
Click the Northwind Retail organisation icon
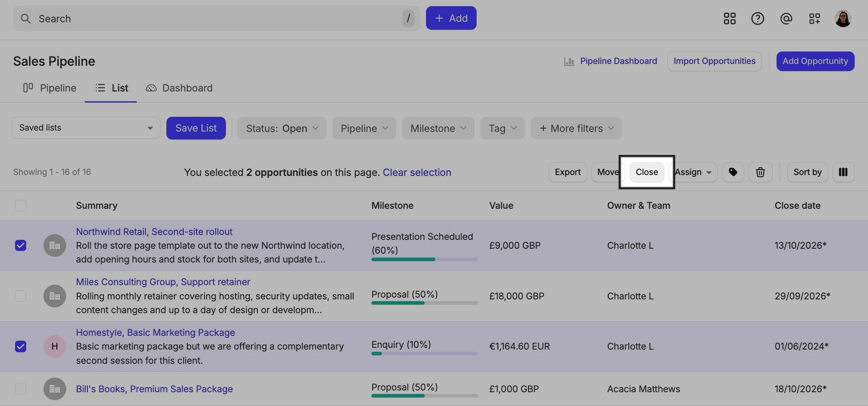55,245
